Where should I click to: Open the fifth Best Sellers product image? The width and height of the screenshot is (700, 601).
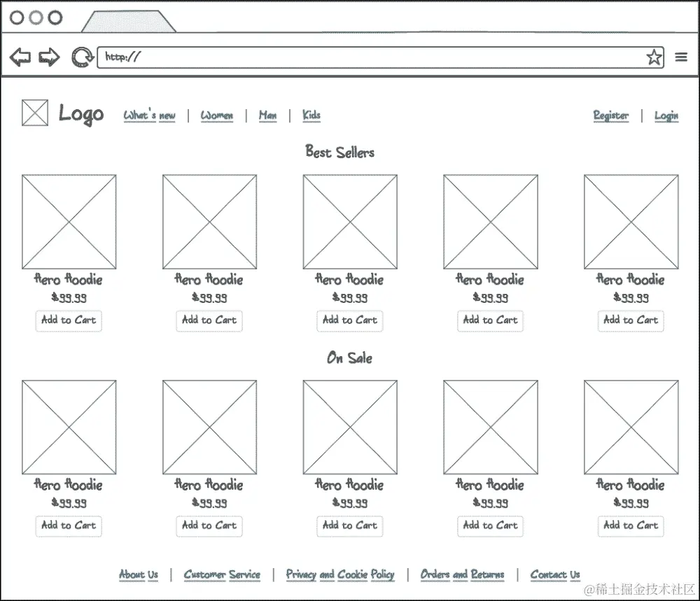point(631,222)
